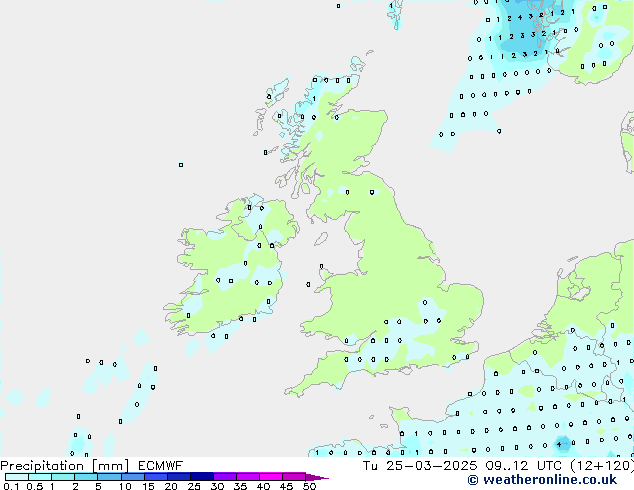The image size is (634, 490).
Task: Click the "45" legend tick label
Action: pyautogui.click(x=286, y=486)
